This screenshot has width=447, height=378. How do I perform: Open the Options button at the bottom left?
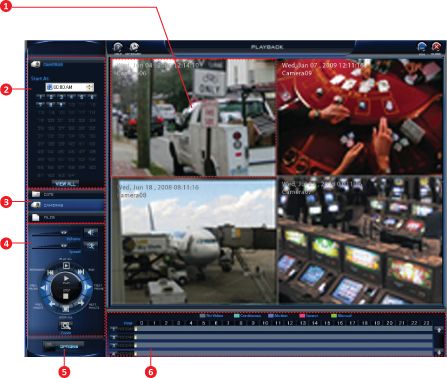(x=64, y=347)
